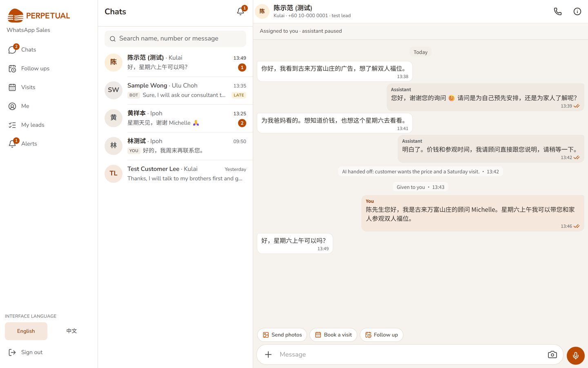The image size is (588, 368).
Task: Click the unread badge on 黄样本
Action: click(242, 123)
